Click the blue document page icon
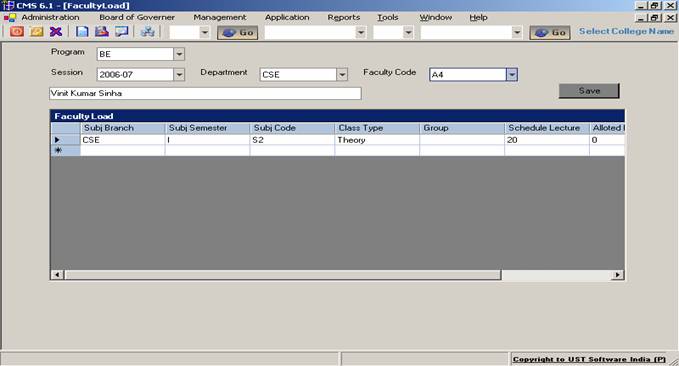Viewport: 679px width, 366px height. pyautogui.click(x=82, y=32)
